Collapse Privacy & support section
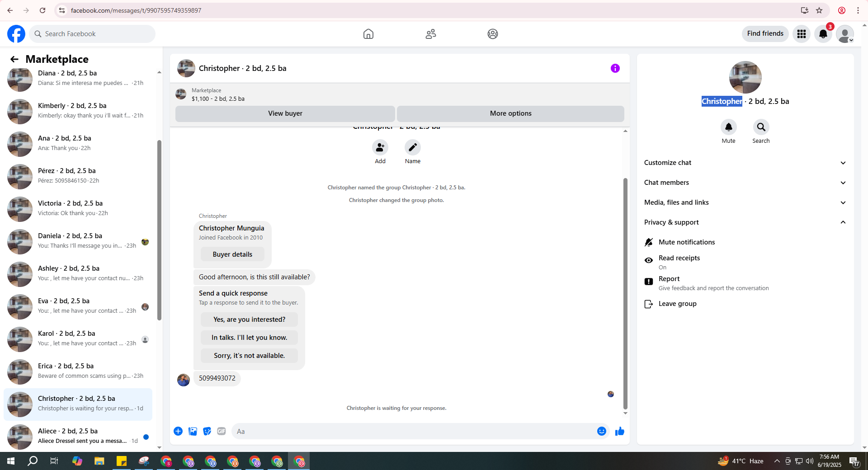868x470 pixels. (x=745, y=222)
